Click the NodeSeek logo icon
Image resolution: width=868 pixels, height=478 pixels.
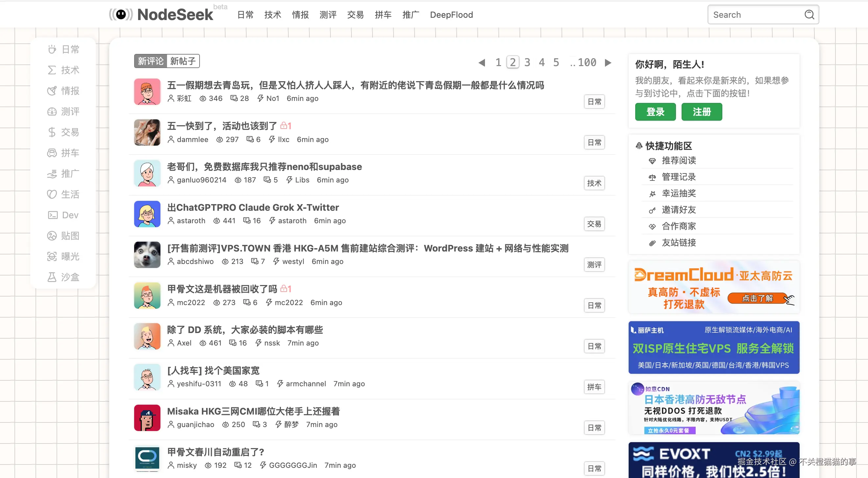(x=121, y=14)
